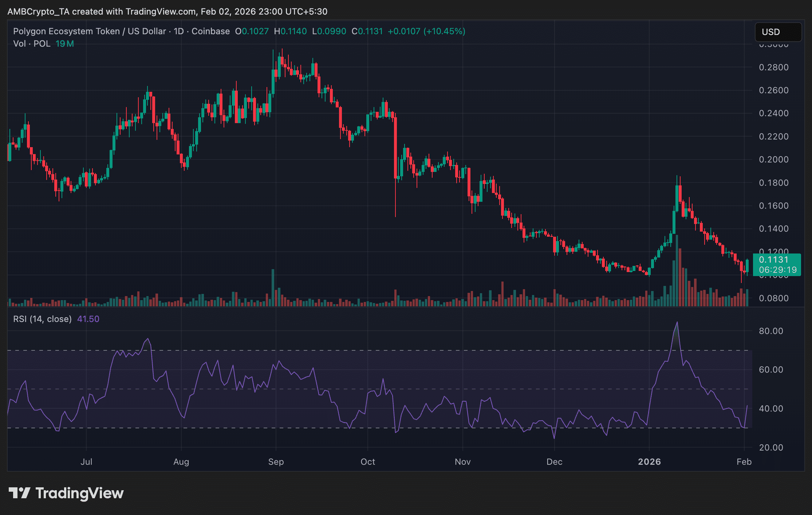Click the 20.00 RSI scale label
The height and width of the screenshot is (515, 812).
(x=771, y=448)
